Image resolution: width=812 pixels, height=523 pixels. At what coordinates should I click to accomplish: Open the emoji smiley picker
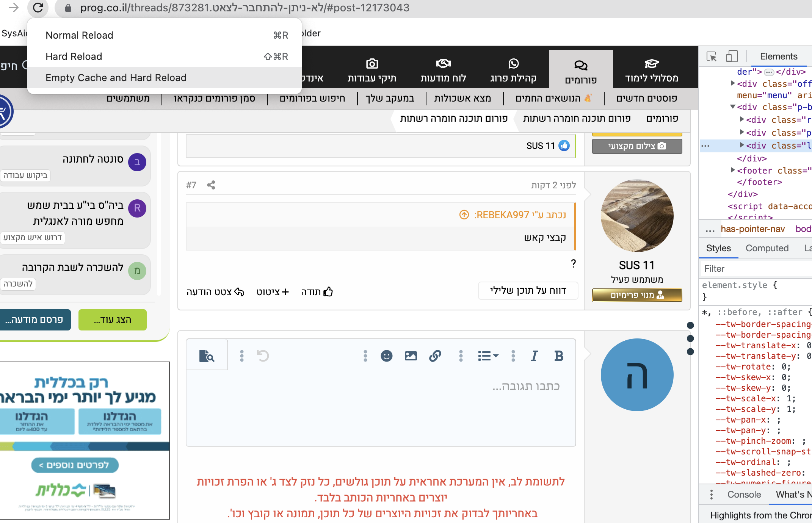[386, 356]
